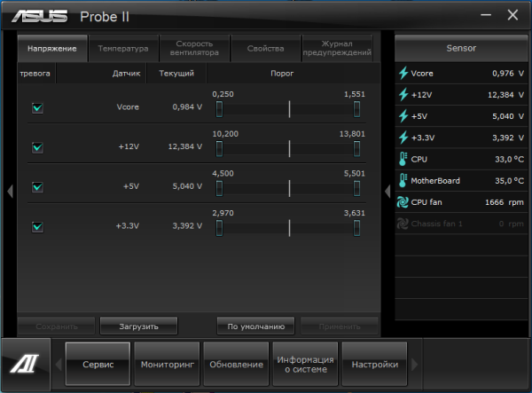Click the Текущий column header
532x393 pixels.
(x=176, y=74)
